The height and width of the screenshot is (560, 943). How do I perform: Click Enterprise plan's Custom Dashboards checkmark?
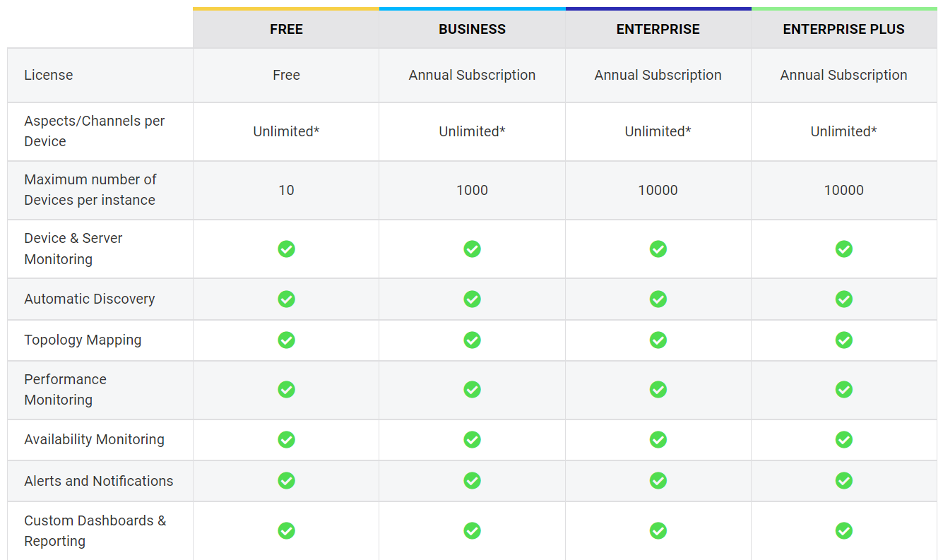pos(658,531)
